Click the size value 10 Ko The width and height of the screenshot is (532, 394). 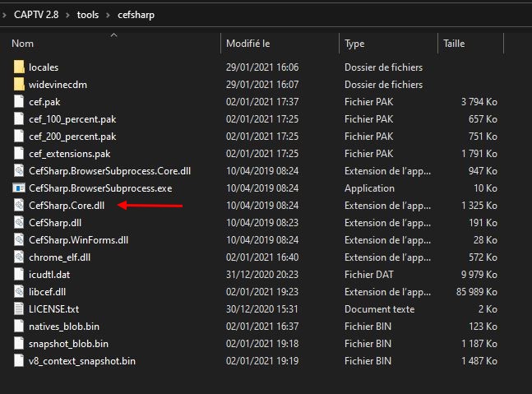[x=485, y=188]
